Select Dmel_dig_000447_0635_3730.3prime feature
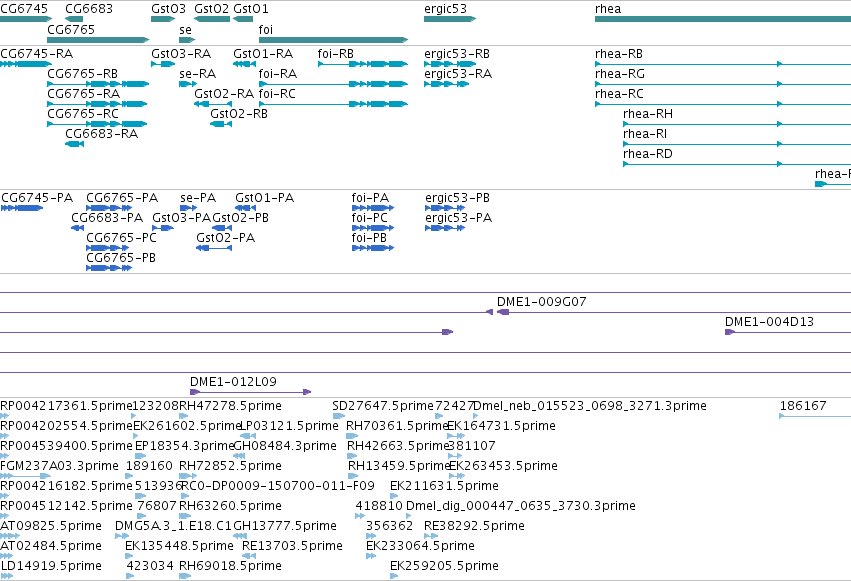The image size is (851, 581). [520, 506]
